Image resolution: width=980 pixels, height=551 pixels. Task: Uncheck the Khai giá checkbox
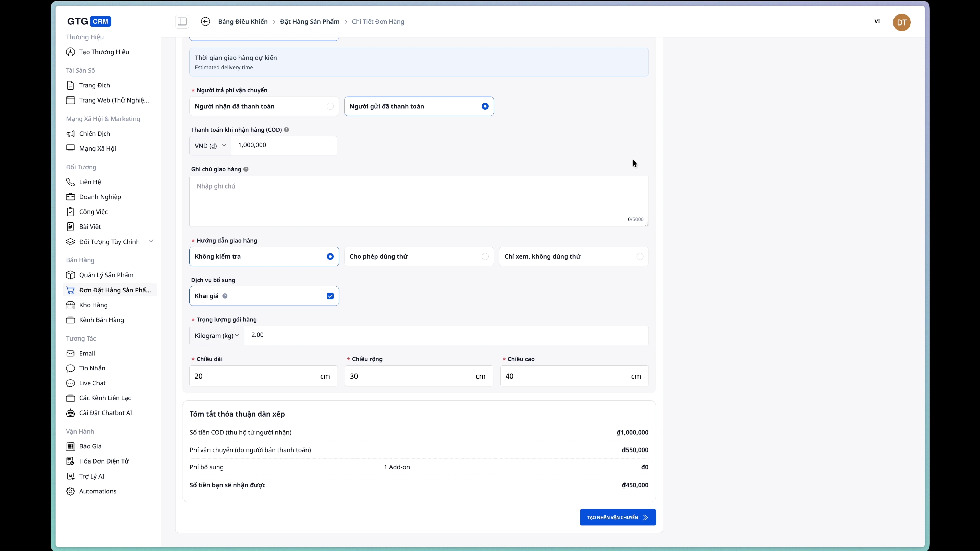click(330, 296)
